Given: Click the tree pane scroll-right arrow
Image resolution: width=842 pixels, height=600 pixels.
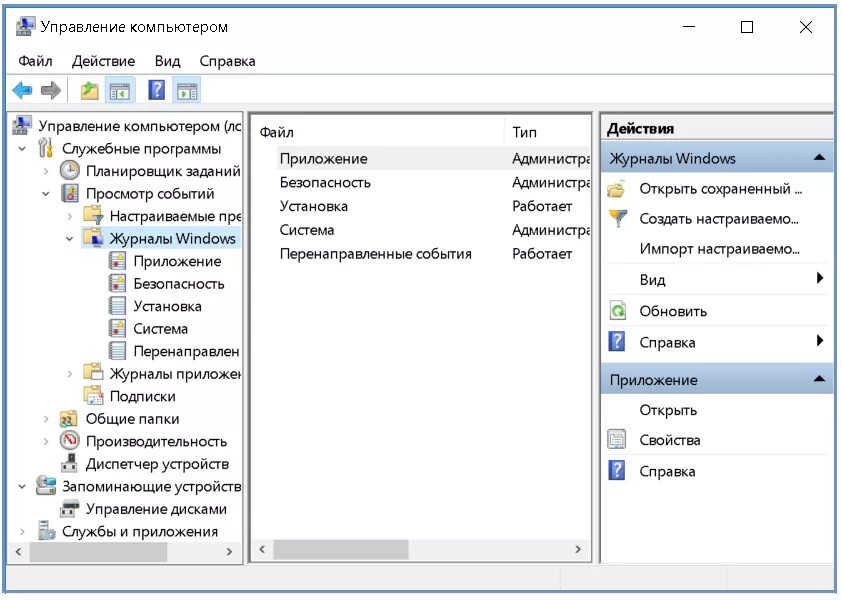Looking at the screenshot, I should click(x=229, y=551).
